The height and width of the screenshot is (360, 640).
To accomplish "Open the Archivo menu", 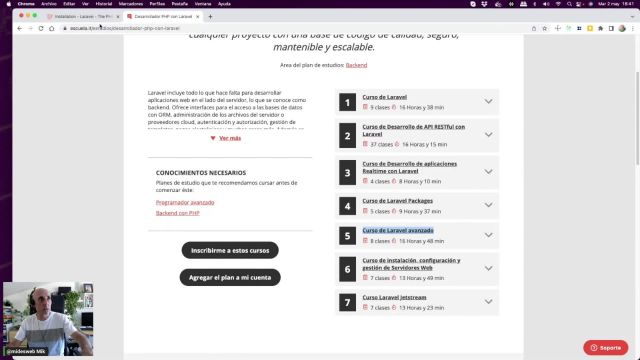I will 49,4.
